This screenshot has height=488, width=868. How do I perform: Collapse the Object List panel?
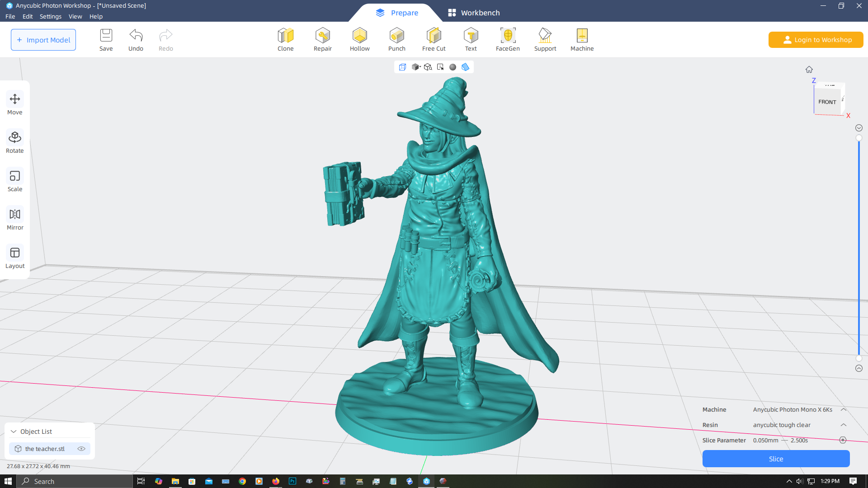pos(14,432)
